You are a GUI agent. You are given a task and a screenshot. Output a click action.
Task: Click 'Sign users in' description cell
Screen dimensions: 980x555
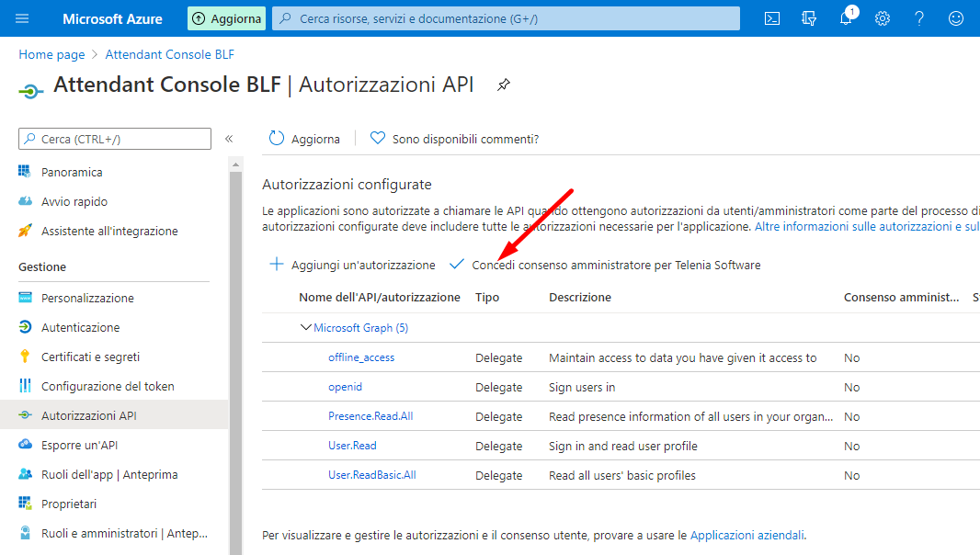[582, 387]
